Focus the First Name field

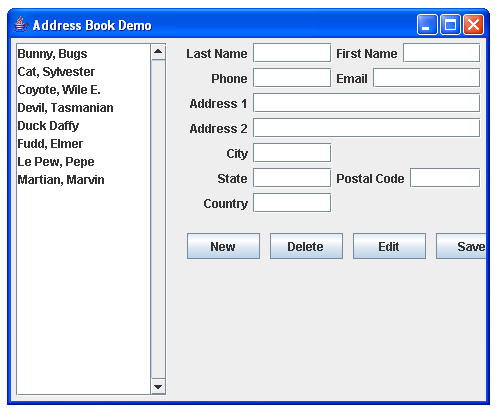(442, 53)
